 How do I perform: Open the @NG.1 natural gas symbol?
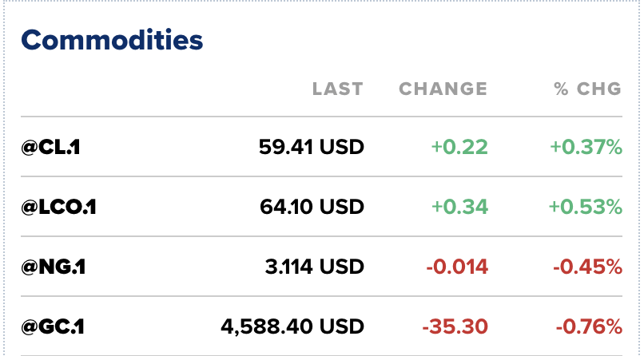click(54, 267)
